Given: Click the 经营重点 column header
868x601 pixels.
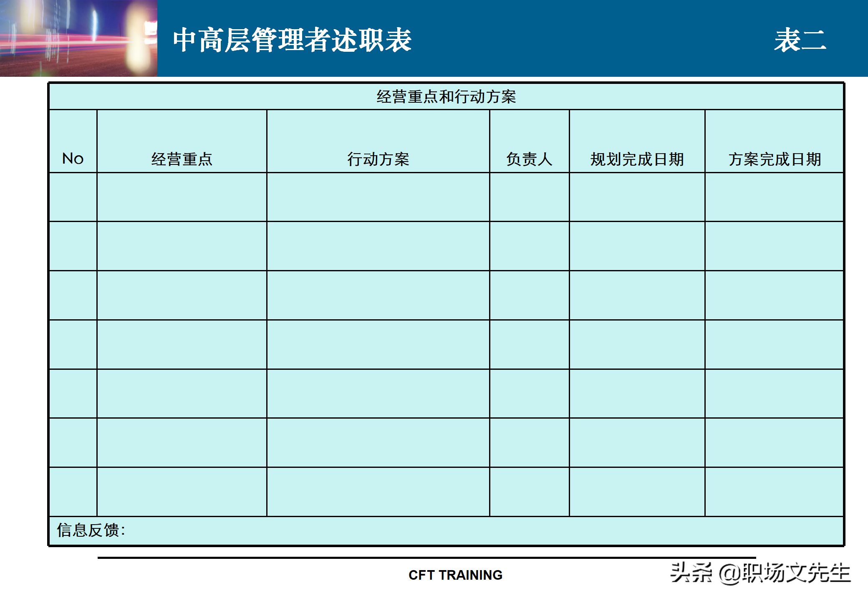Looking at the screenshot, I should 182,159.
